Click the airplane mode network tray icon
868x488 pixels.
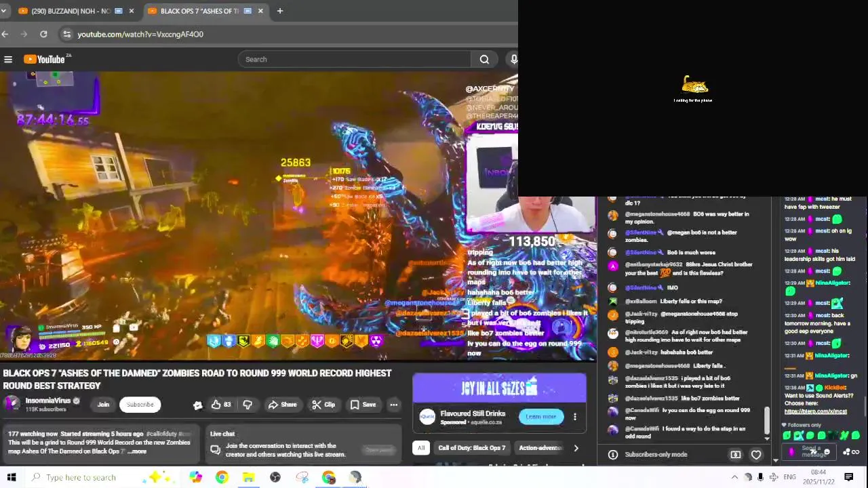click(774, 477)
